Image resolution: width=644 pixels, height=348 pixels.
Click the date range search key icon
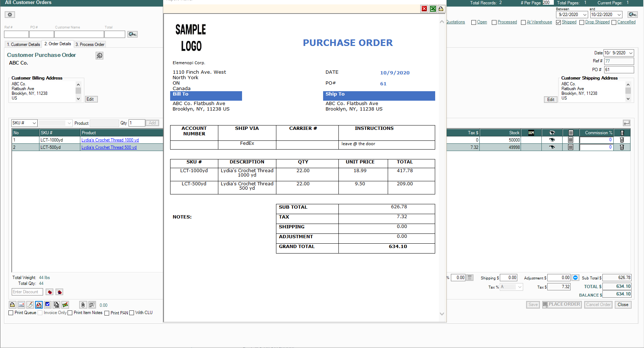pyautogui.click(x=632, y=15)
